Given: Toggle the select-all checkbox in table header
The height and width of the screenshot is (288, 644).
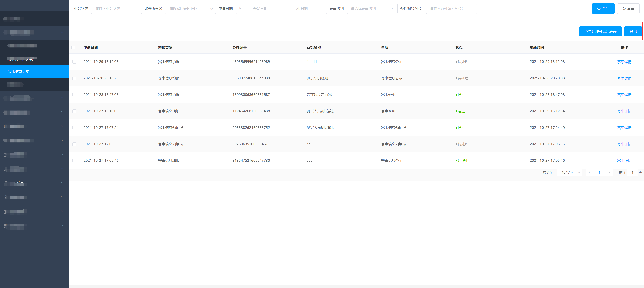Looking at the screenshot, I should 73,47.
